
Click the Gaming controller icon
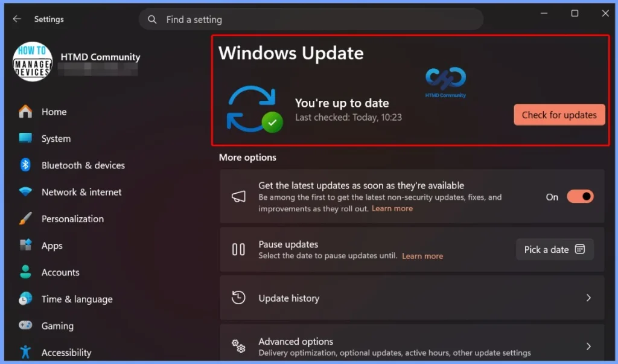[25, 325]
